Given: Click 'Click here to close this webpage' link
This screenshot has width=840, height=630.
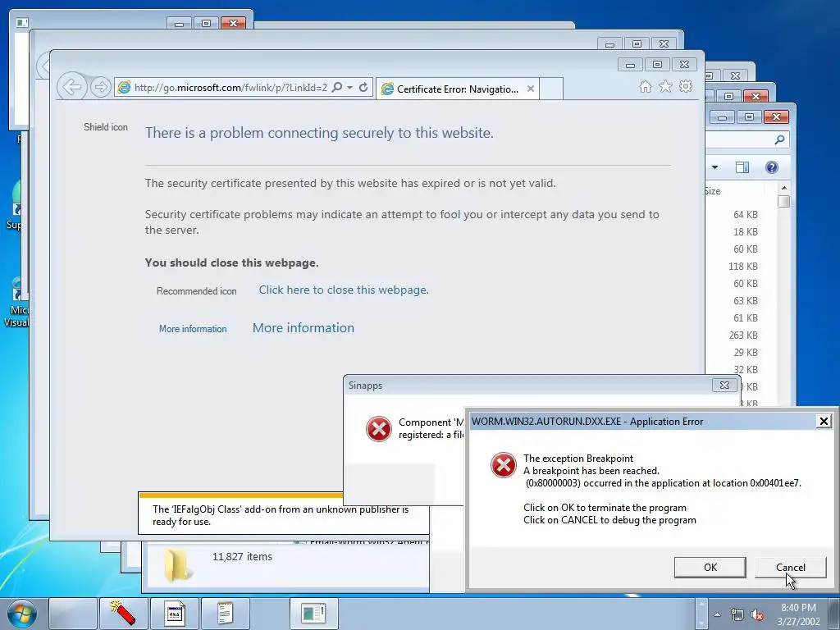Looking at the screenshot, I should coord(344,290).
